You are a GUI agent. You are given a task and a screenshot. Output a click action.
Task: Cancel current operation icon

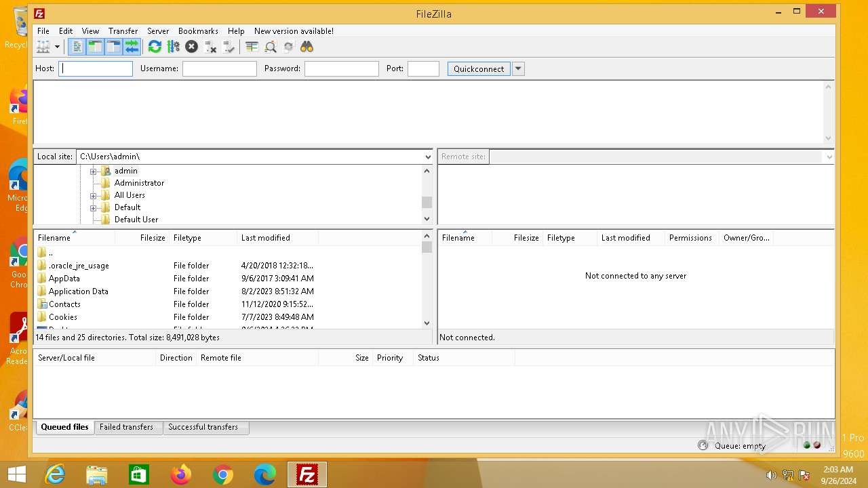(191, 47)
